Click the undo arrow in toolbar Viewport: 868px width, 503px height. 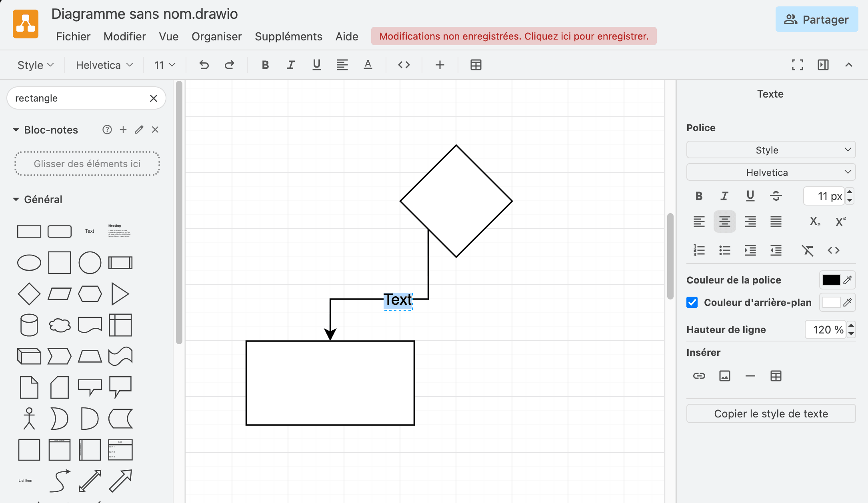204,65
